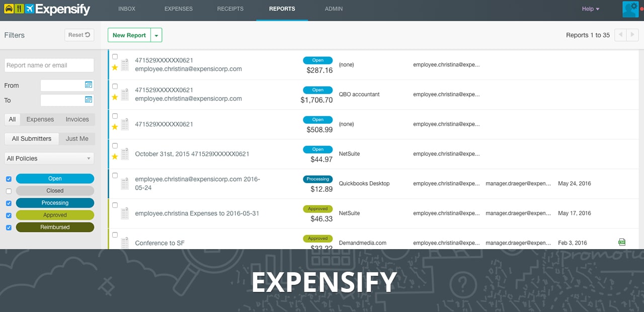Select checkbox for October 31st, 2015 report

pos(115,146)
